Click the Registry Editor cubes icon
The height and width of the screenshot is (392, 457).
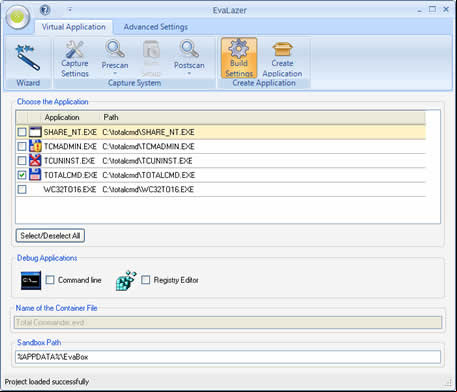pyautogui.click(x=126, y=280)
